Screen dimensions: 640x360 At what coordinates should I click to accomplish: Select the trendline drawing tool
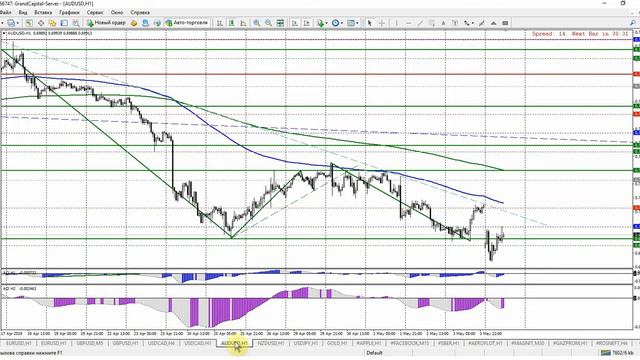(x=420, y=23)
